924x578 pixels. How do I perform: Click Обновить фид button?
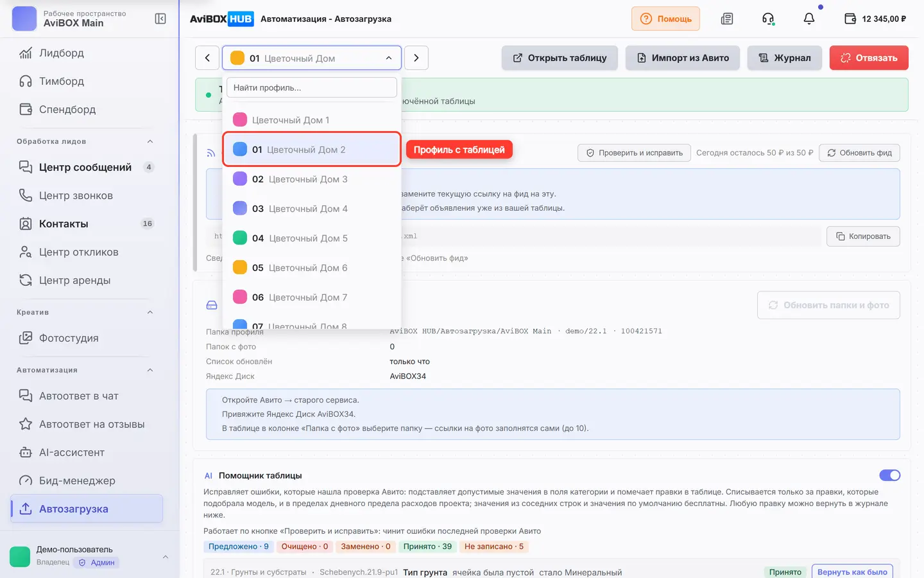859,153
